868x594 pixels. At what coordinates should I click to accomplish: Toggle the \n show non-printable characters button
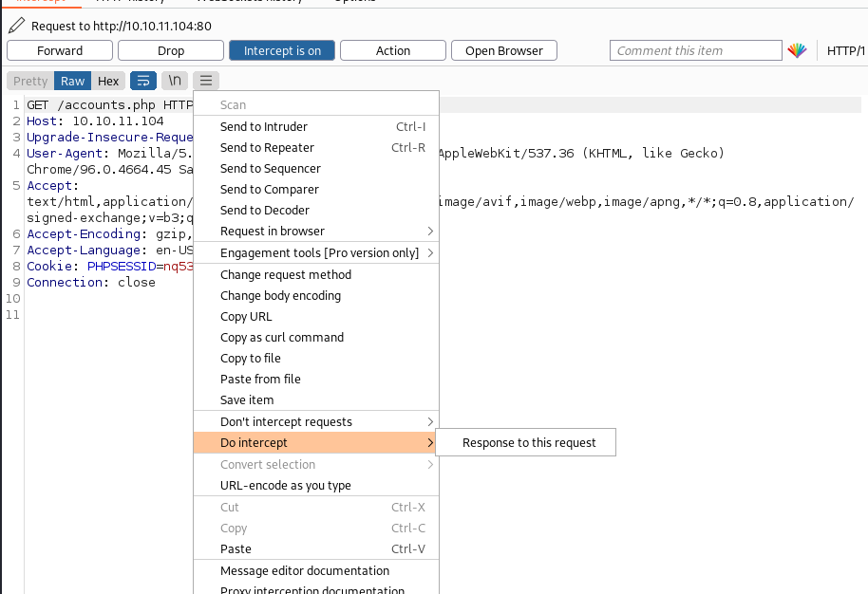pos(174,82)
